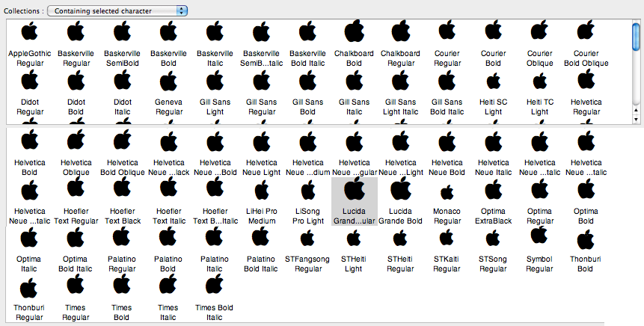Choose the Baskerville Bold Italic glyph
The image size is (644, 326).
(307, 31)
